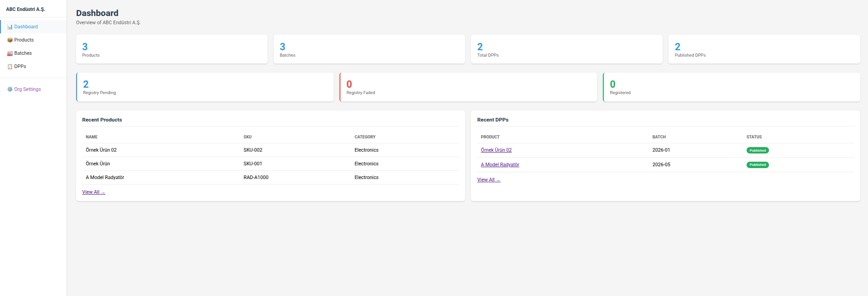Click the Recent DPPs heading

tap(493, 120)
